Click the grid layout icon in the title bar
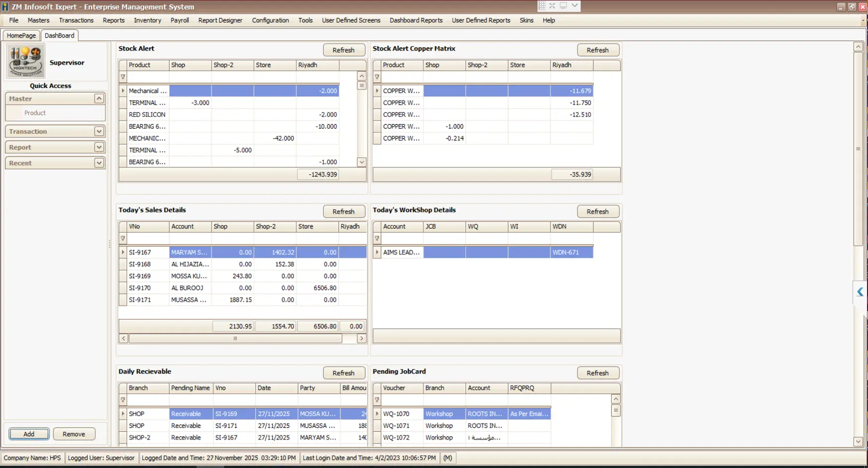Viewport: 868px width, 468px height. pyautogui.click(x=543, y=5)
